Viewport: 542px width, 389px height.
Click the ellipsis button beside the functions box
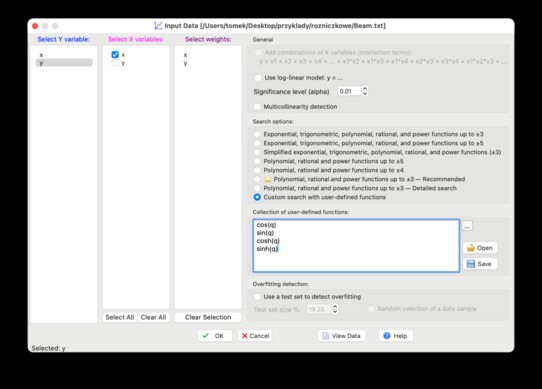tap(467, 226)
